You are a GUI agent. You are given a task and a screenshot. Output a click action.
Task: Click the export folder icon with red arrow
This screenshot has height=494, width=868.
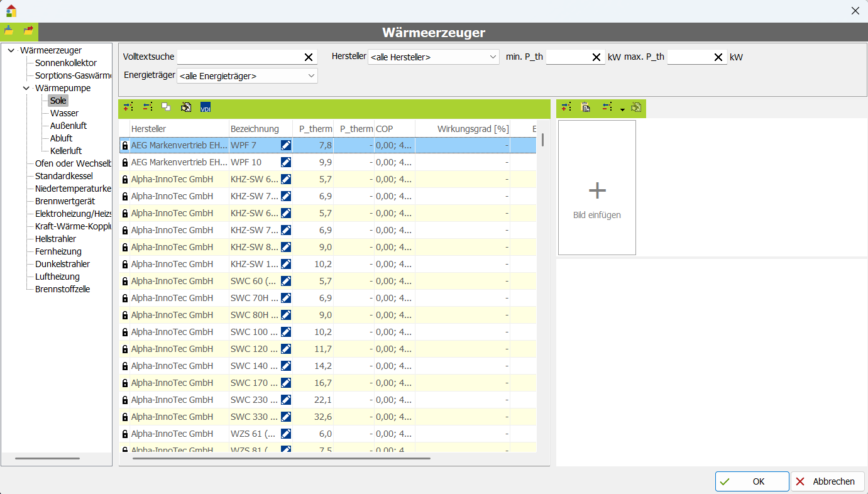(28, 31)
